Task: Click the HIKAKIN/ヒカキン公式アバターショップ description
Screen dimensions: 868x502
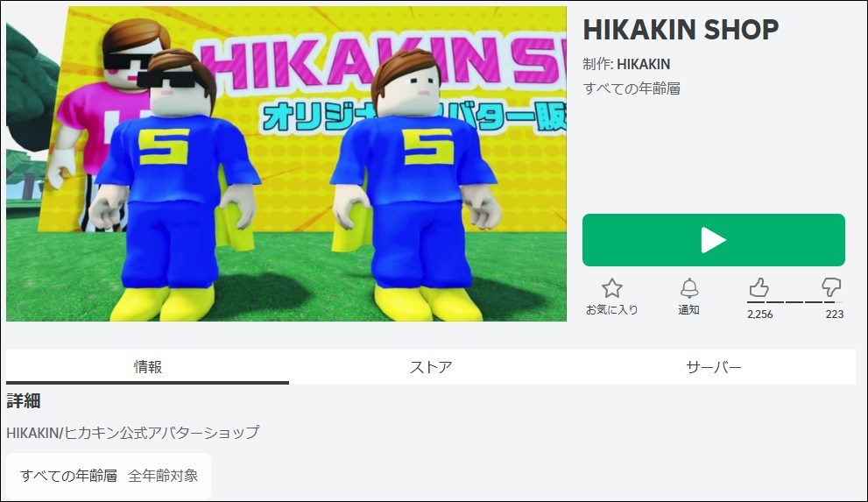Action: [133, 432]
